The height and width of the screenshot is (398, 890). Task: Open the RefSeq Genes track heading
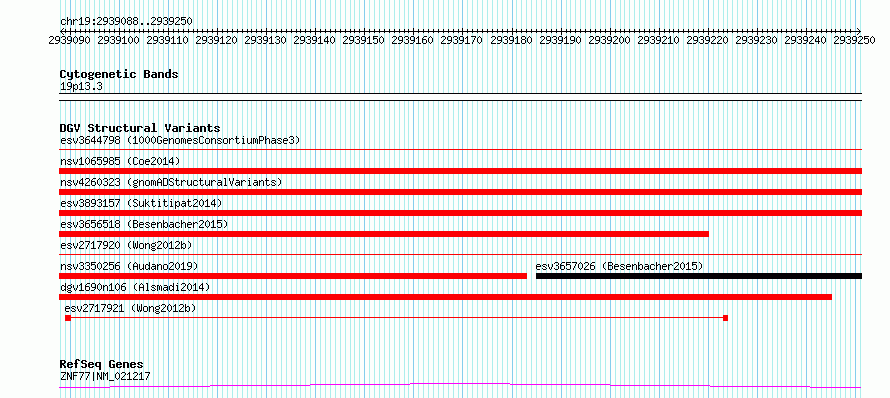point(102,365)
